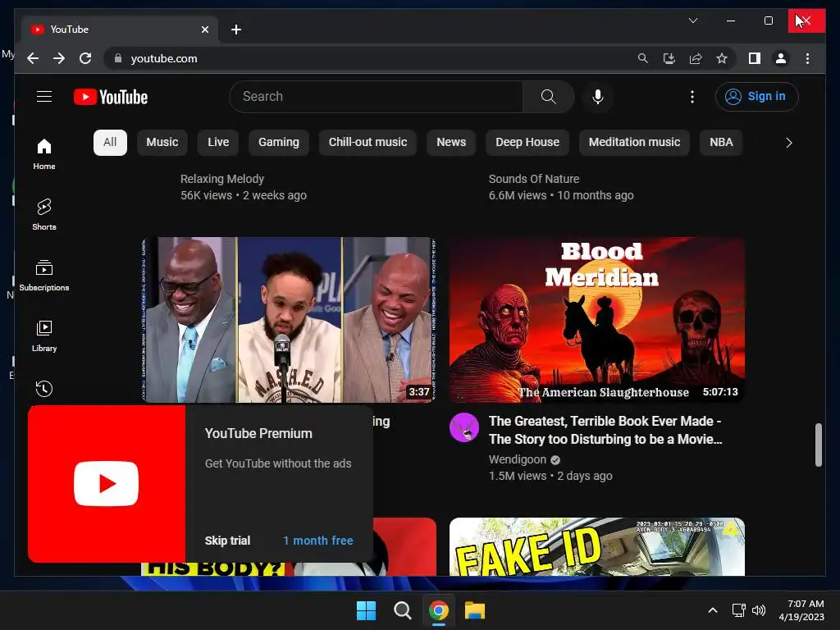Open Windows taskbar search

(402, 610)
